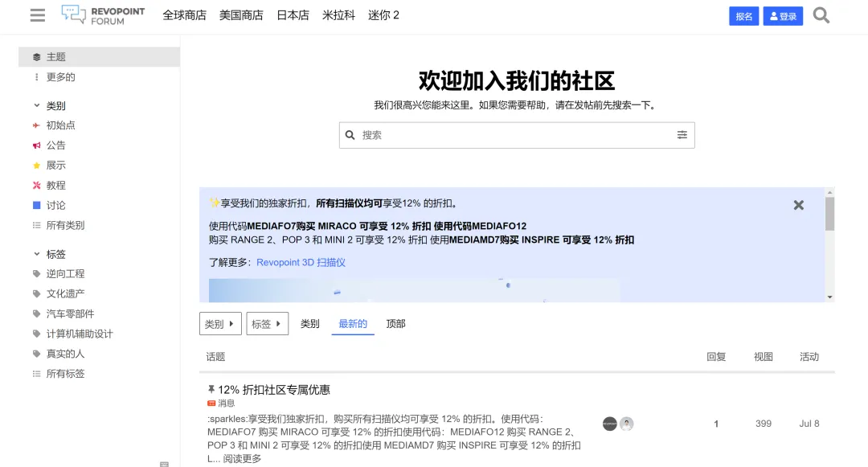Viewport: 868px width, 467px height.
Task: Click the banner scrollbar down arrow
Action: tap(829, 297)
